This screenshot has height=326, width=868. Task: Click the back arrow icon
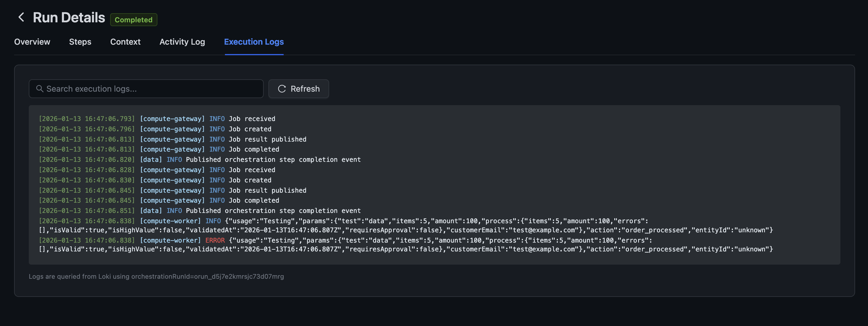click(21, 17)
